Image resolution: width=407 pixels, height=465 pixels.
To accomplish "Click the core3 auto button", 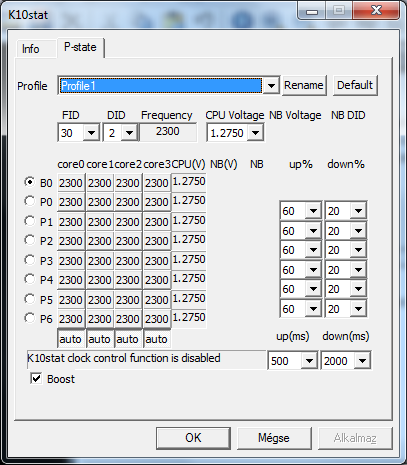I will tap(157, 339).
